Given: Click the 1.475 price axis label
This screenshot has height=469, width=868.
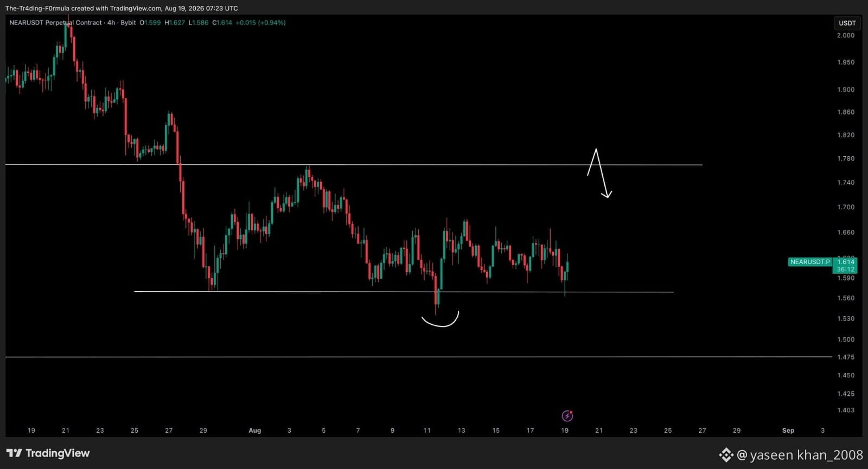Looking at the screenshot, I should [x=846, y=357].
